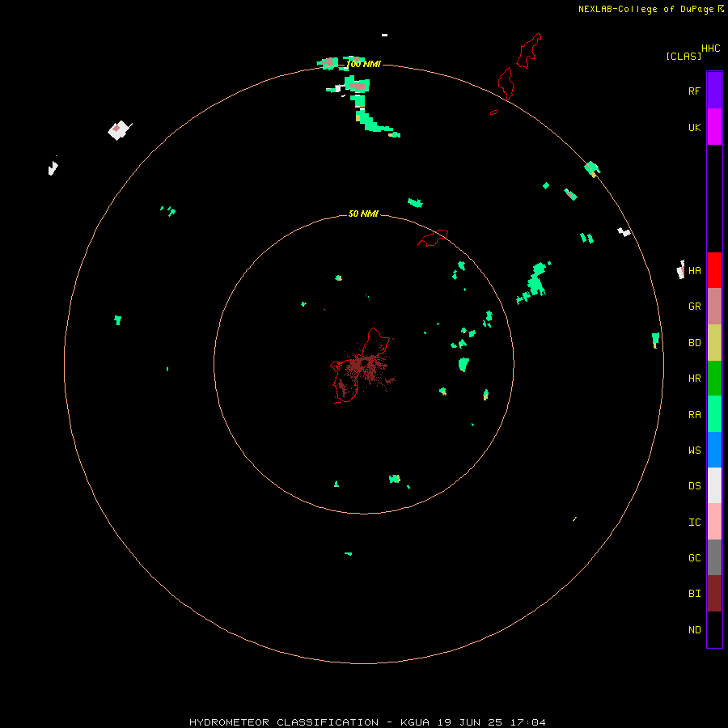This screenshot has width=728, height=728.
Task: Click the GR legend label
Action: [694, 307]
